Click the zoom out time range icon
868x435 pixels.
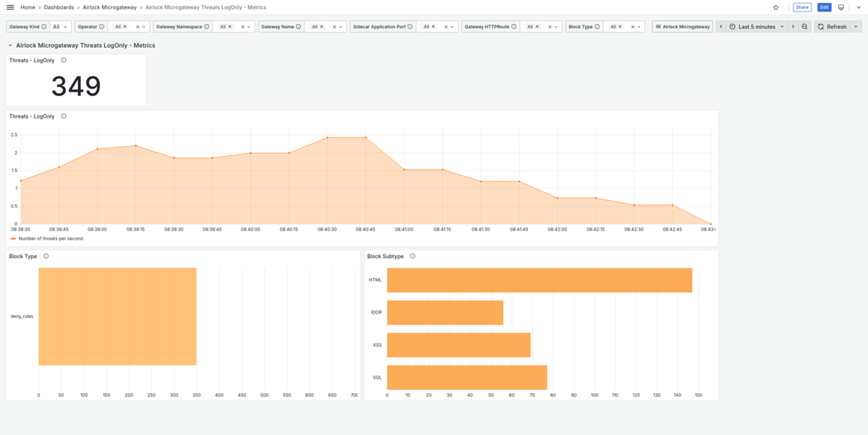coord(805,27)
